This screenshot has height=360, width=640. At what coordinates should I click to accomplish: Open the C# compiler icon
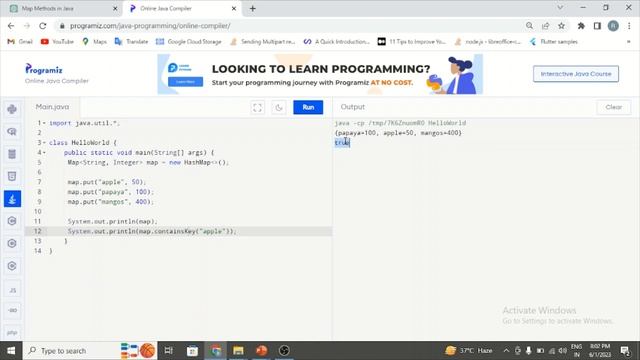click(12, 266)
